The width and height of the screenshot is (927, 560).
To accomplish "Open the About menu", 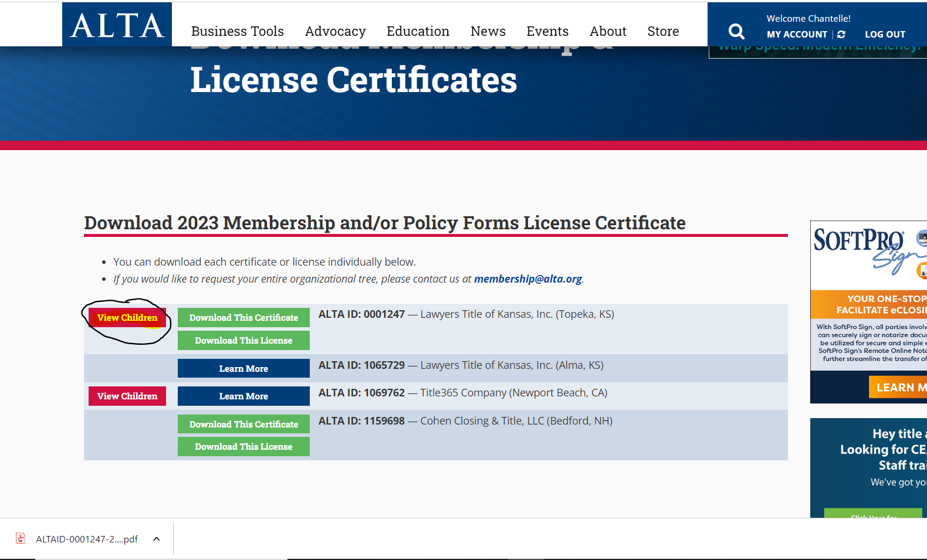I will click(x=608, y=31).
